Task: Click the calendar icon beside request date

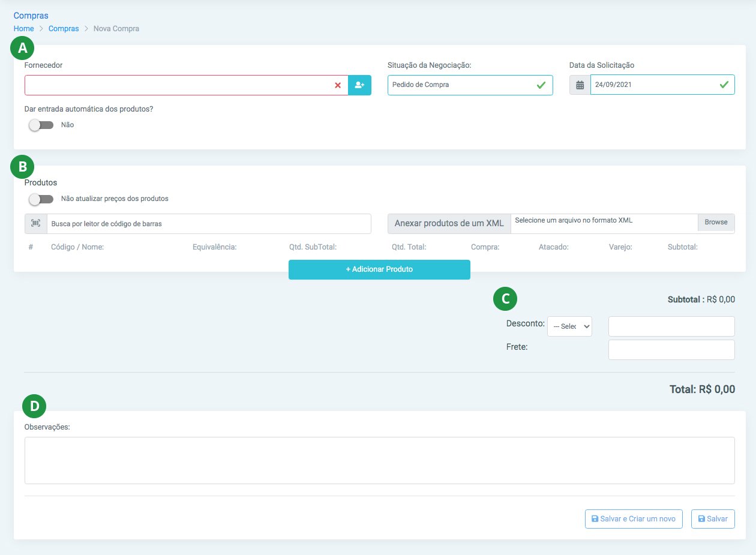Action: [x=580, y=85]
